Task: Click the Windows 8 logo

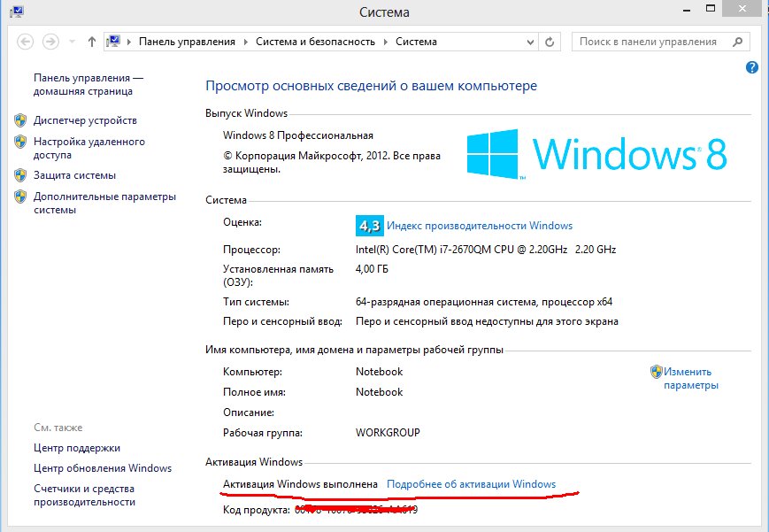Action: (596, 154)
